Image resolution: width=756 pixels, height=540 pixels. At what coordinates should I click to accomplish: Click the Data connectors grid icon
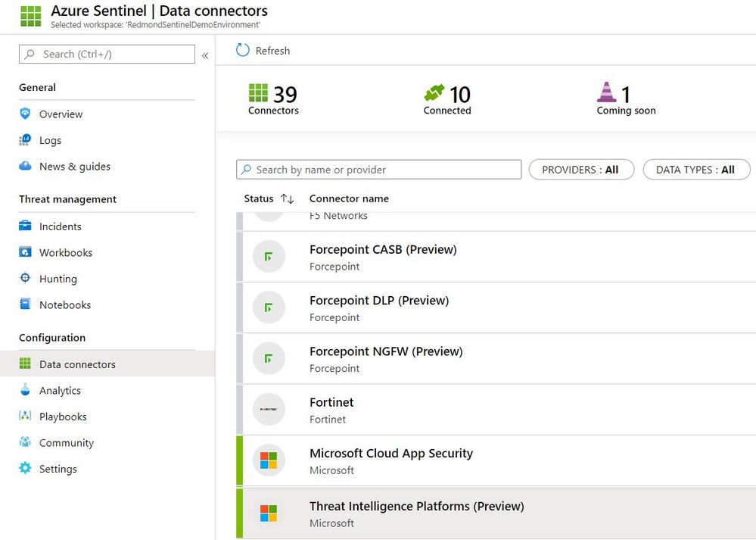coord(25,364)
